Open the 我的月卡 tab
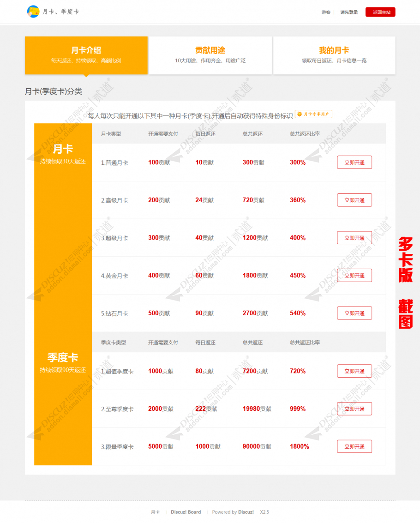Image resolution: width=420 pixels, height=523 pixels. click(334, 55)
